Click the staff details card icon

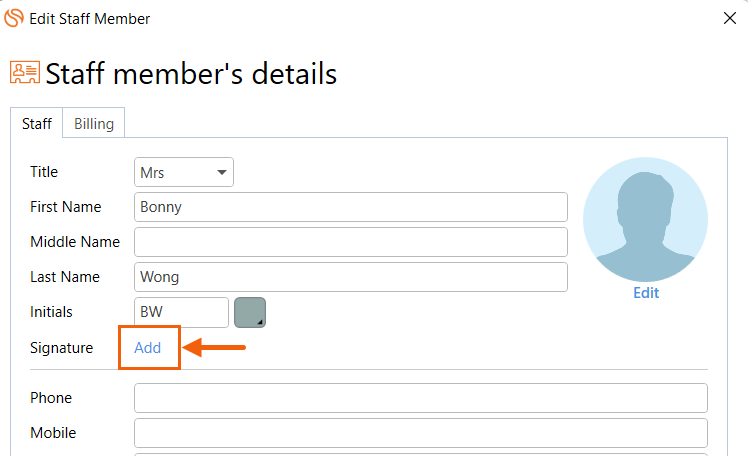tap(25, 73)
